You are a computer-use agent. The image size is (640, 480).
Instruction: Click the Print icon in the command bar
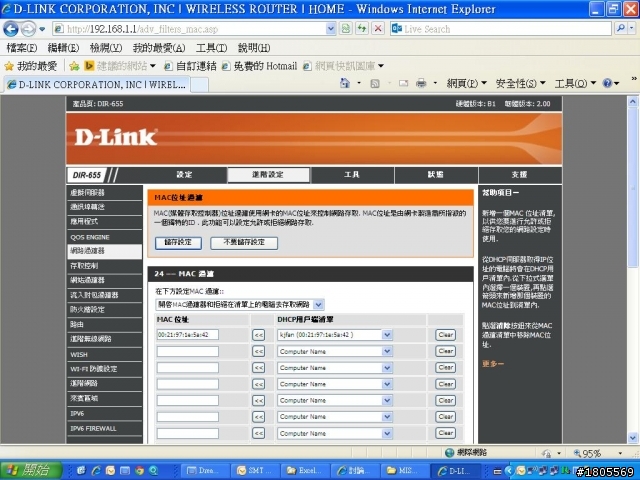pyautogui.click(x=421, y=84)
